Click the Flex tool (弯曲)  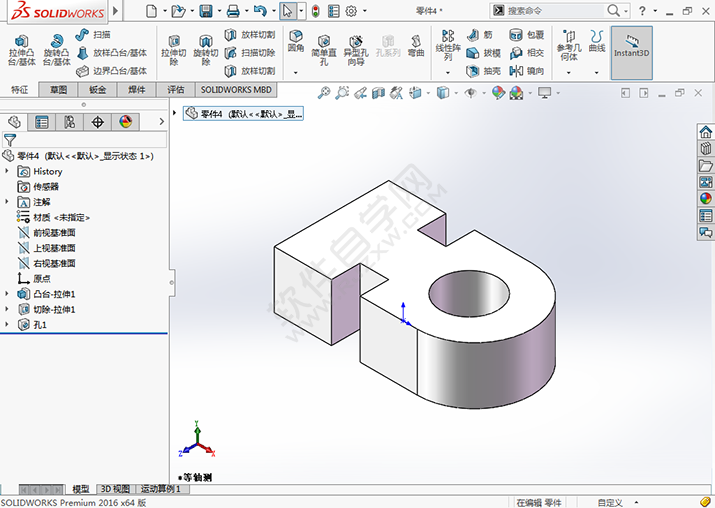pos(416,46)
